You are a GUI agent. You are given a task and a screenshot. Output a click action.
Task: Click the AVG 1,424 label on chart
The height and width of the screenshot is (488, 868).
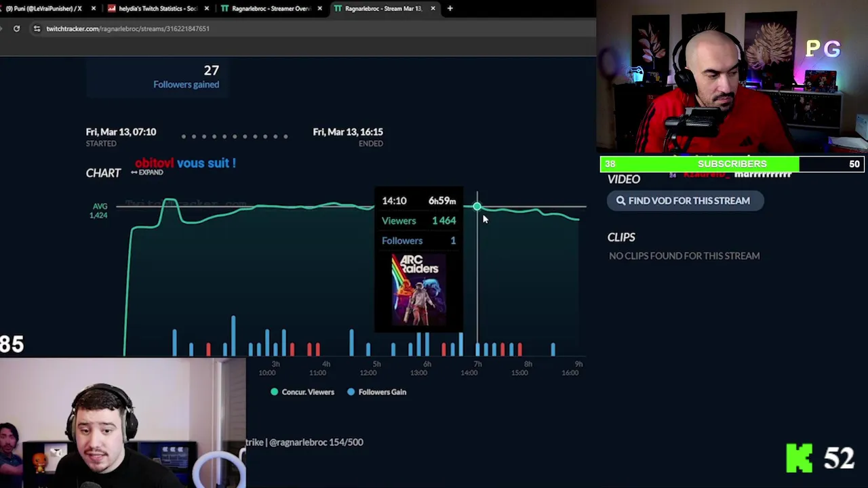[99, 210]
